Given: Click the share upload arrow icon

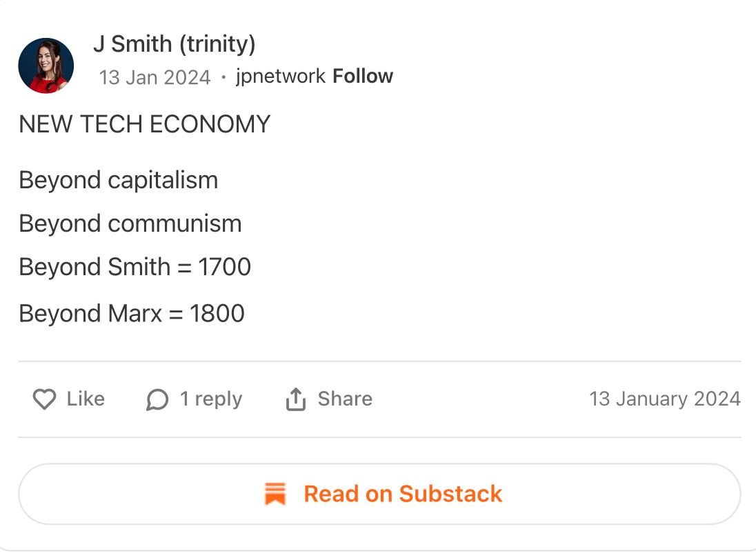Looking at the screenshot, I should [295, 399].
